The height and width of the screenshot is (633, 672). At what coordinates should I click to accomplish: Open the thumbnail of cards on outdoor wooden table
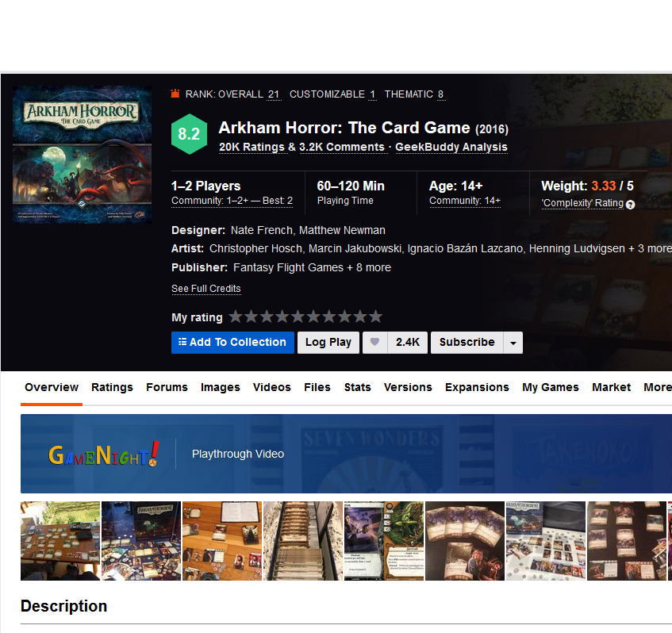point(60,541)
